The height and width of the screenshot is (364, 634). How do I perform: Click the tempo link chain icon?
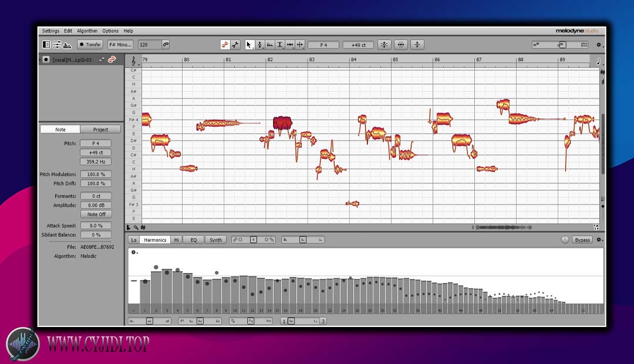pos(166,45)
